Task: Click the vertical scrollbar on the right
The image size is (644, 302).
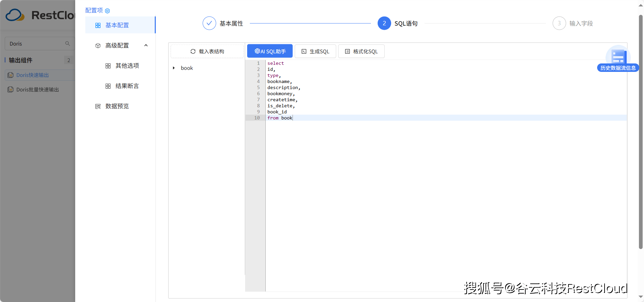Action: [641, 132]
